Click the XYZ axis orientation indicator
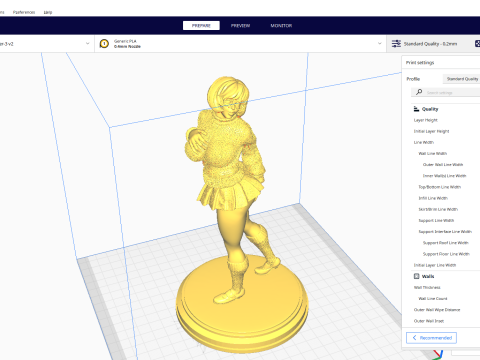 [437, 355]
